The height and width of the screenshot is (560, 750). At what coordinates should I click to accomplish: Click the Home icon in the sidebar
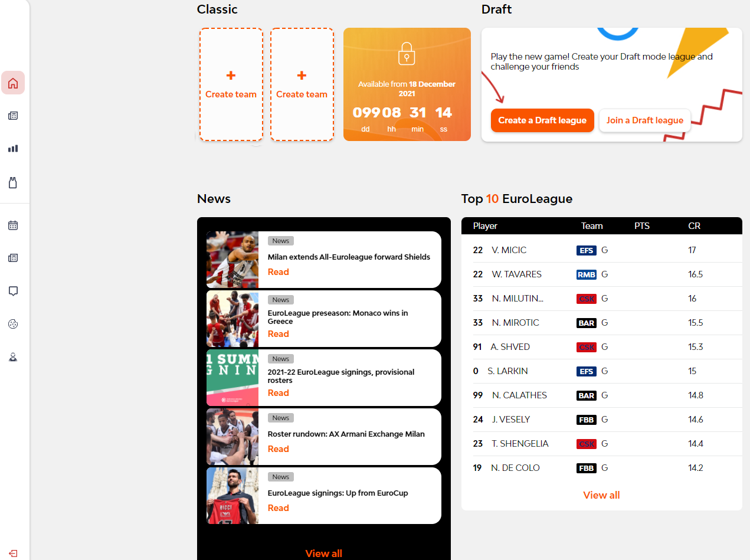pos(13,83)
